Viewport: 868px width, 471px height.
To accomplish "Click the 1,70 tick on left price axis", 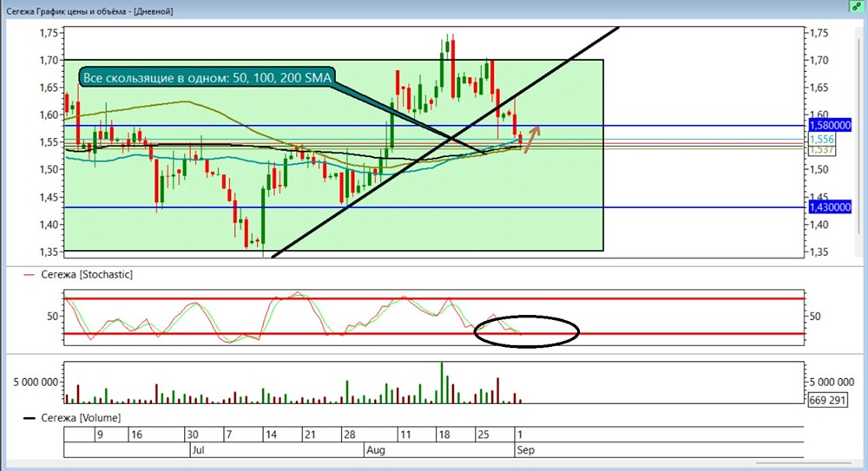I will (49, 60).
